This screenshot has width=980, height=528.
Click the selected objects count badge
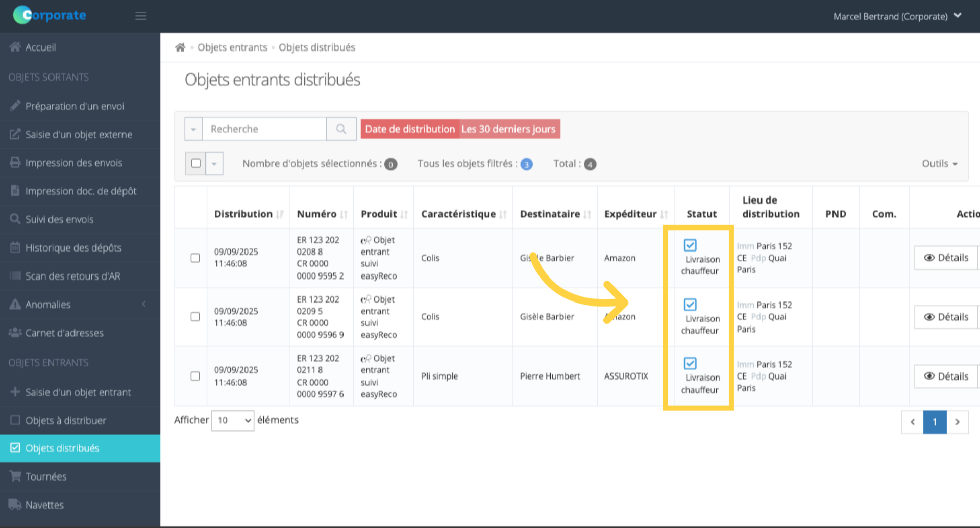[390, 164]
